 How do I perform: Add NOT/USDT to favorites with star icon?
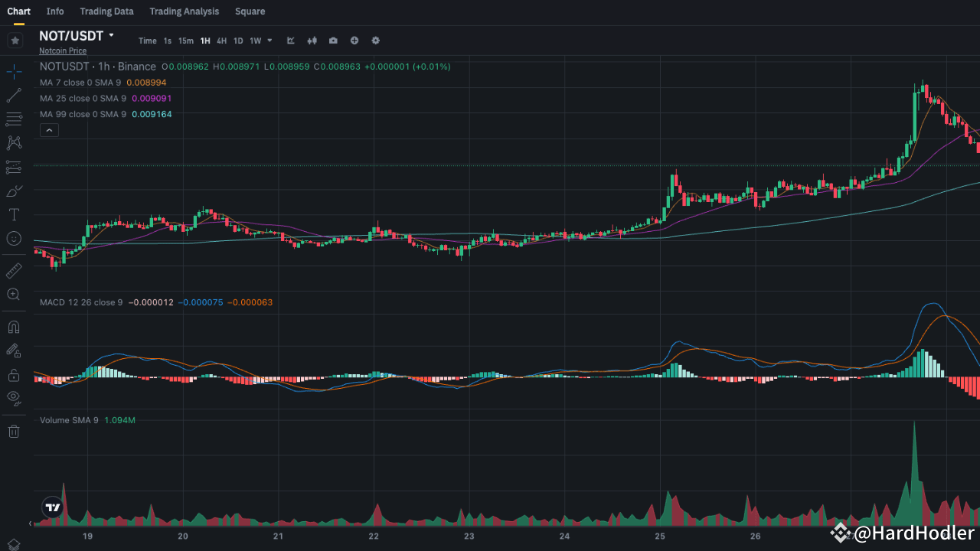[x=15, y=41]
